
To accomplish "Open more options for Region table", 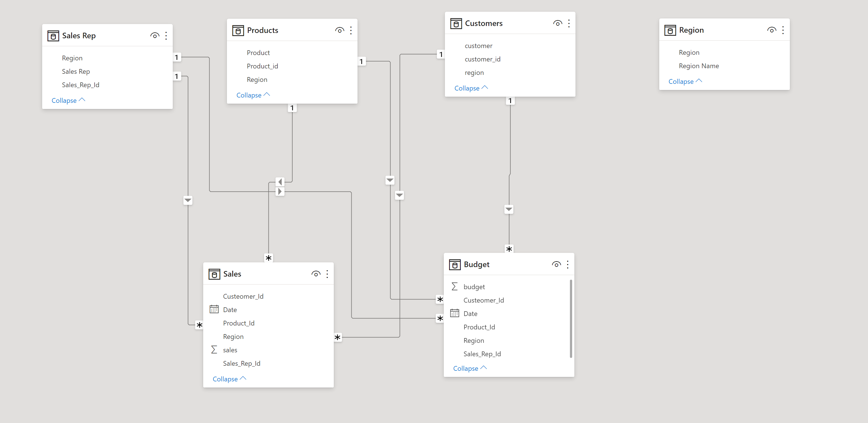I will click(783, 30).
